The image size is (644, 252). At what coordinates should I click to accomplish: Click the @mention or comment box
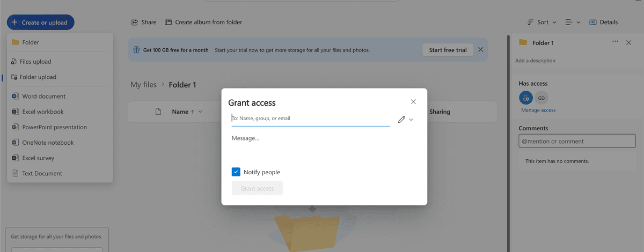point(576,142)
